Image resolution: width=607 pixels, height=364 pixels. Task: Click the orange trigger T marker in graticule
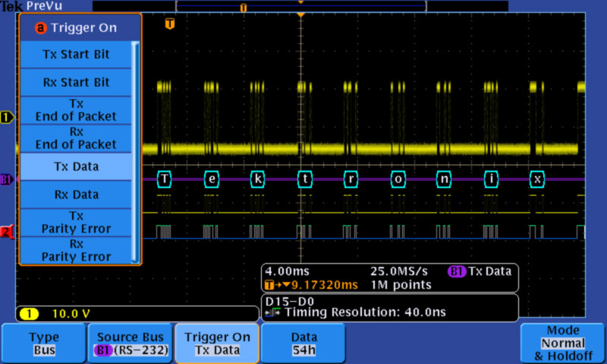click(169, 24)
